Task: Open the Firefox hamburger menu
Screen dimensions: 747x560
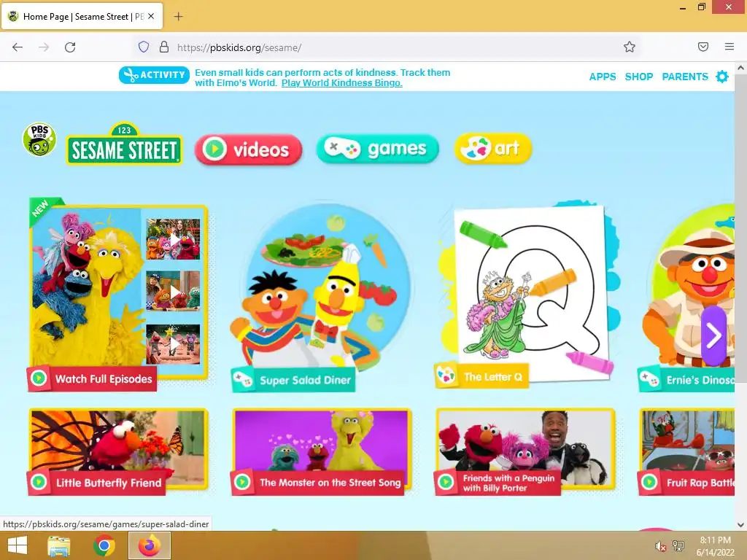Action: [x=729, y=47]
